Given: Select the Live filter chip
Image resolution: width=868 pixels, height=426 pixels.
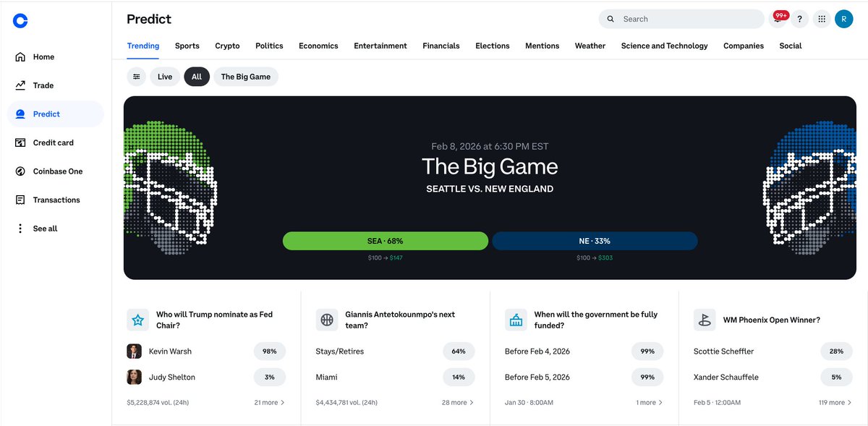Looking at the screenshot, I should (x=165, y=77).
